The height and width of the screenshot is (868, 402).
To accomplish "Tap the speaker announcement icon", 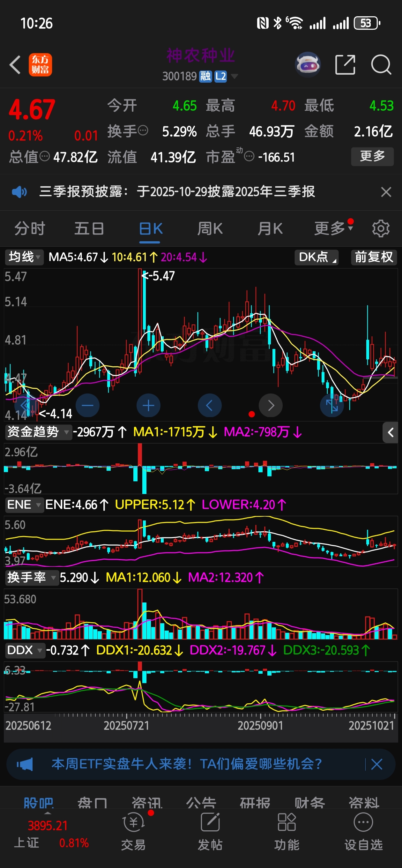I will [19, 192].
